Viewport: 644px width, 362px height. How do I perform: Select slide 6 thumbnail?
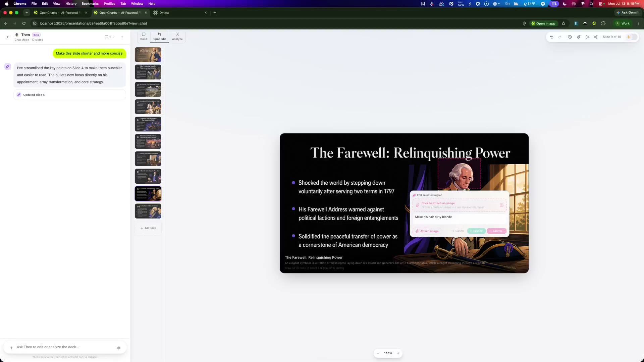point(148,141)
